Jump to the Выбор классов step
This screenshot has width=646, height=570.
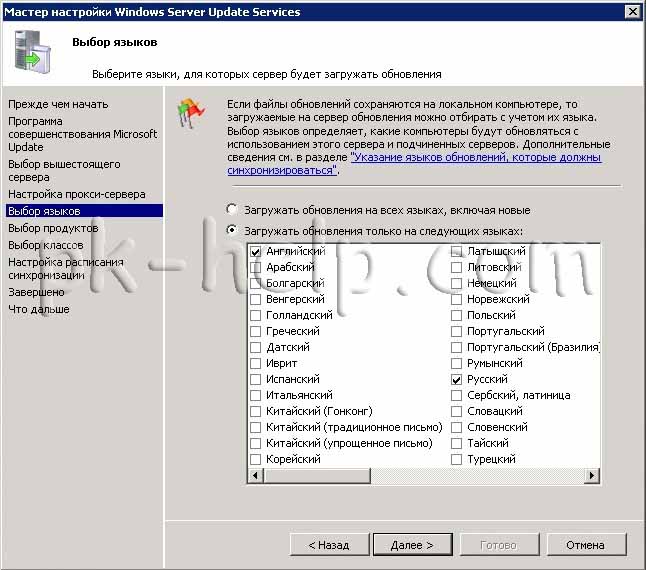(x=46, y=245)
